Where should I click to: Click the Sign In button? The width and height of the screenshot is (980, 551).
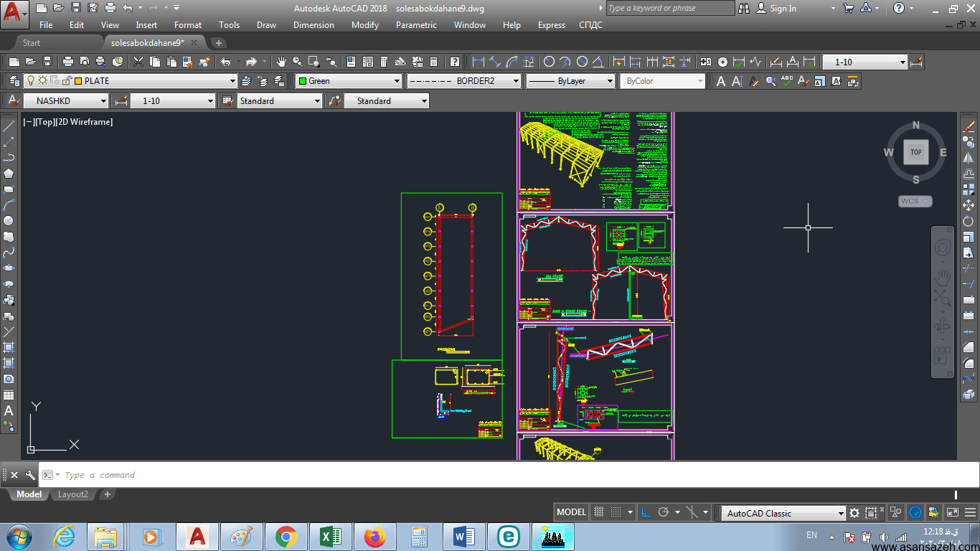(x=783, y=9)
